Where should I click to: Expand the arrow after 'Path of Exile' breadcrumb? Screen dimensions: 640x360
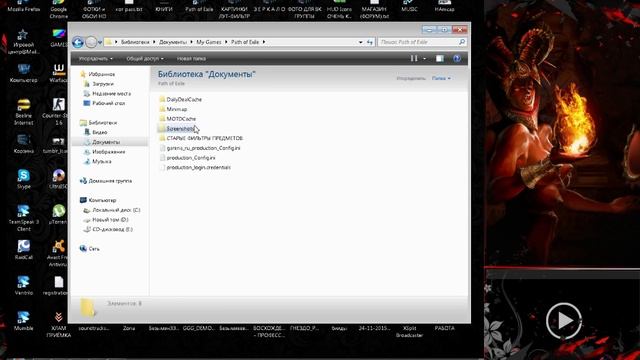[x=264, y=42]
